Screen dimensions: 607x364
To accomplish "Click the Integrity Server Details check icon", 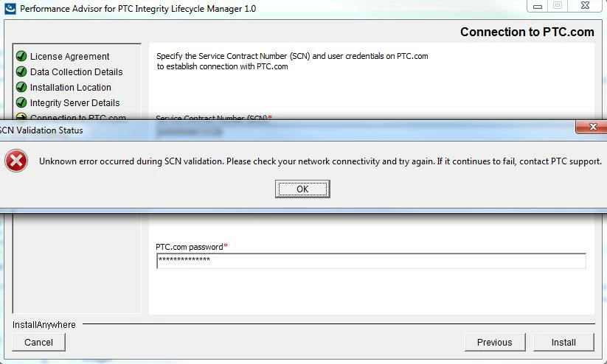I will 21,102.
